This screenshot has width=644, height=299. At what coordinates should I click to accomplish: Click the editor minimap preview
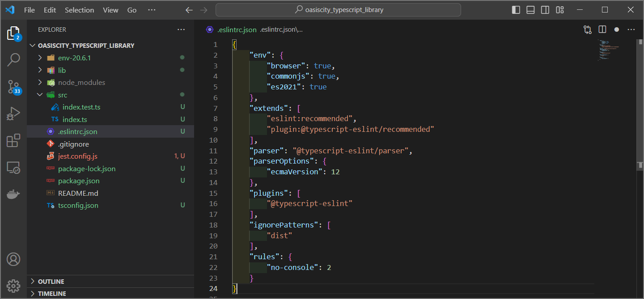tap(609, 50)
